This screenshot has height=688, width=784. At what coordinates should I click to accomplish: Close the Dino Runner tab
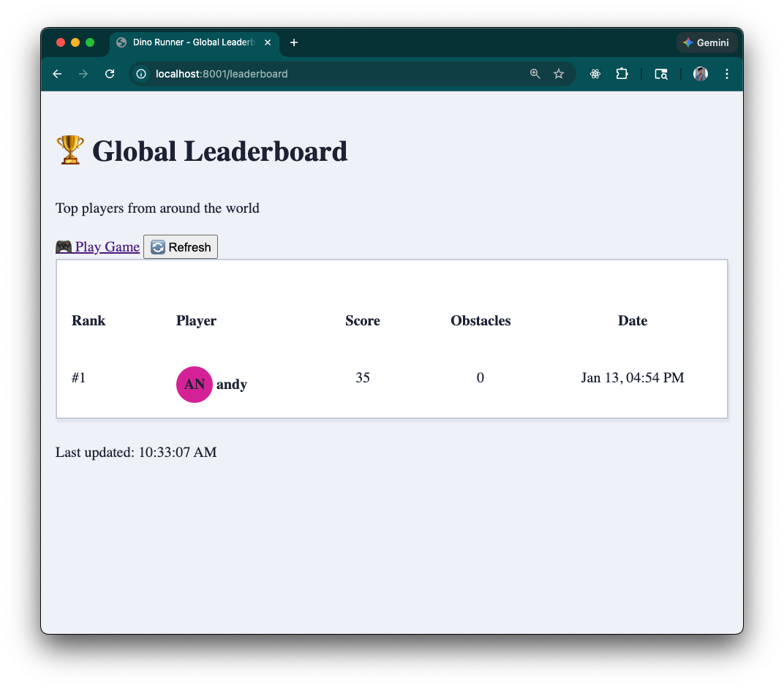[268, 42]
